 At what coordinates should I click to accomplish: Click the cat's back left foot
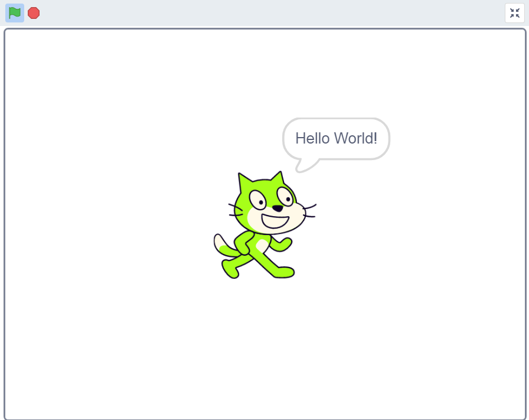[230, 270]
